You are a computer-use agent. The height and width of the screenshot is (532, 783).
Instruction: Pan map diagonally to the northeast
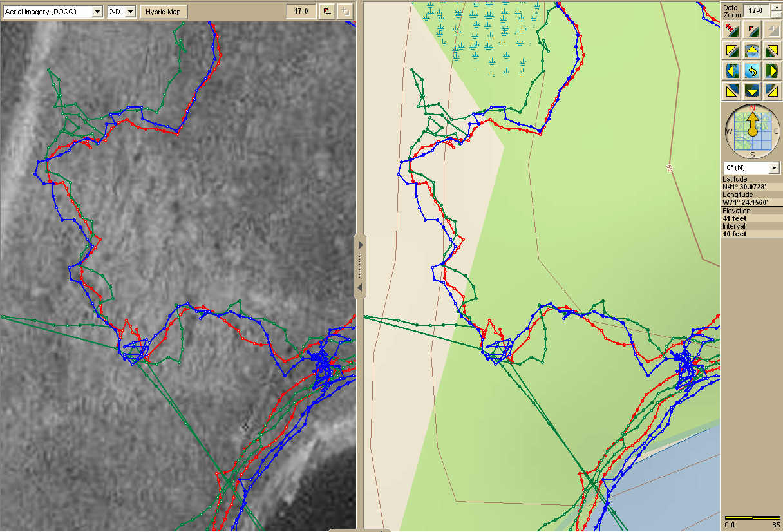(771, 50)
